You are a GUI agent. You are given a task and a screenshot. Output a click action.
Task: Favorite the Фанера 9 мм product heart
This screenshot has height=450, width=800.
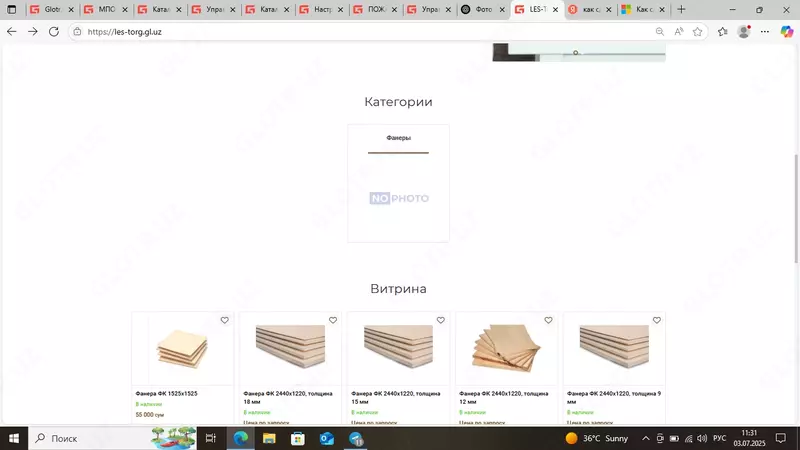tap(657, 320)
